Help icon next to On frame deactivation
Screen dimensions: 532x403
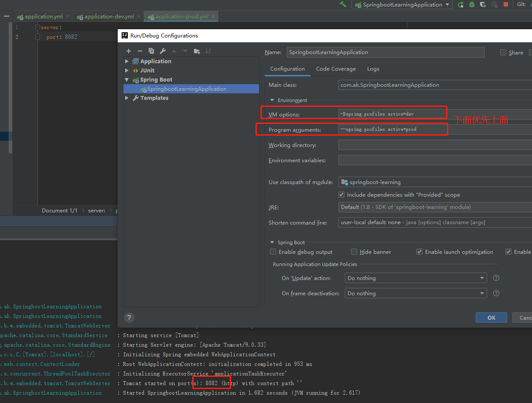coord(496,293)
